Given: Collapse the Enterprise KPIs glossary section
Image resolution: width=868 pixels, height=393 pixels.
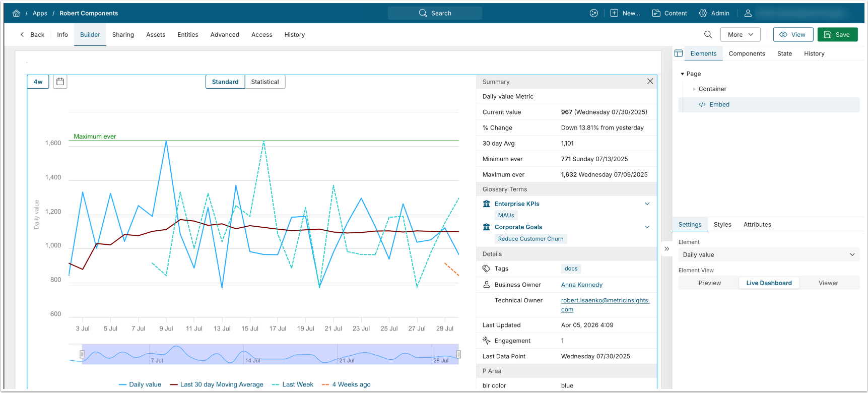Looking at the screenshot, I should 647,204.
